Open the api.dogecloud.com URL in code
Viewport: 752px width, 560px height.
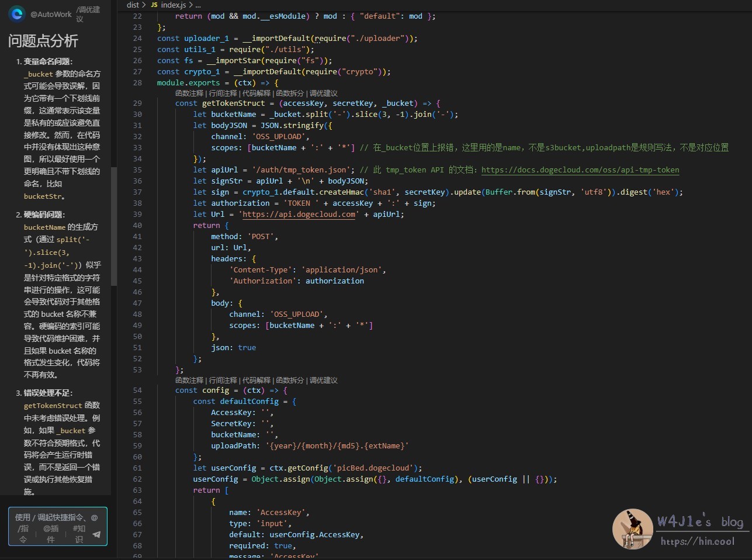click(x=299, y=215)
